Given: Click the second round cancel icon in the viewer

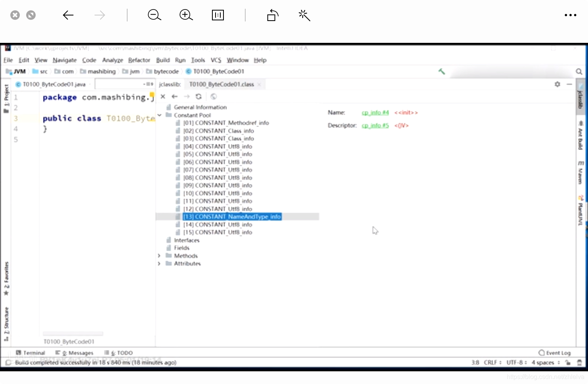Looking at the screenshot, I should 31,15.
